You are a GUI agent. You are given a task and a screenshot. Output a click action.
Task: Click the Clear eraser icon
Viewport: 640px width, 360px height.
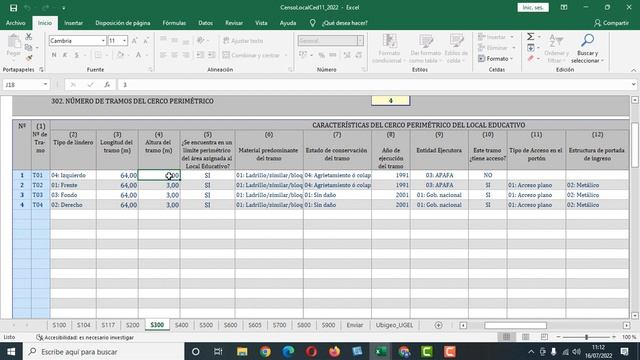[x=531, y=59]
